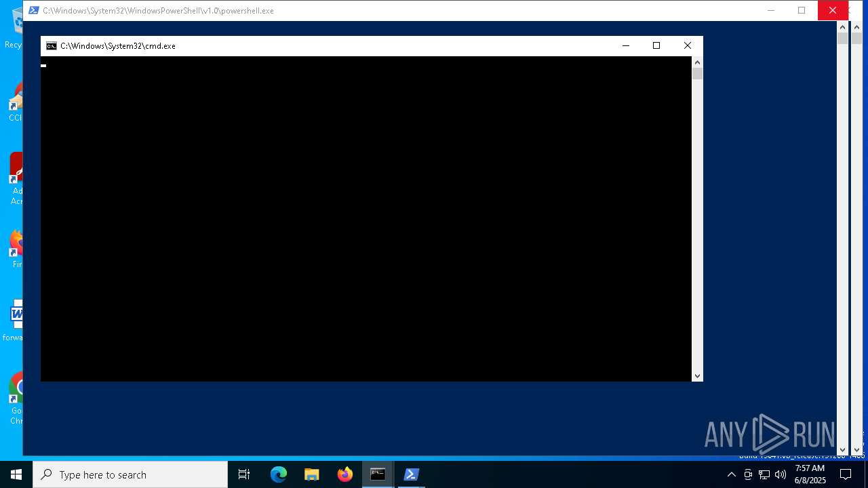Minimize the PowerShell window

tap(771, 10)
